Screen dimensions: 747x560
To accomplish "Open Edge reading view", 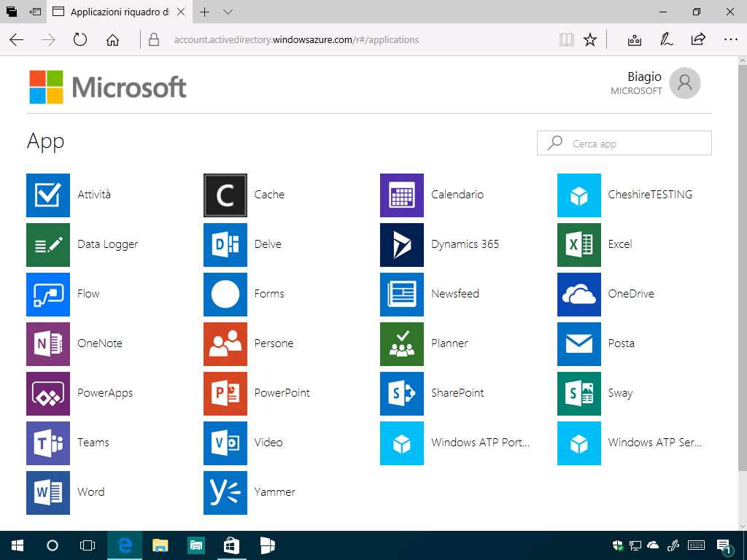I will tap(566, 40).
